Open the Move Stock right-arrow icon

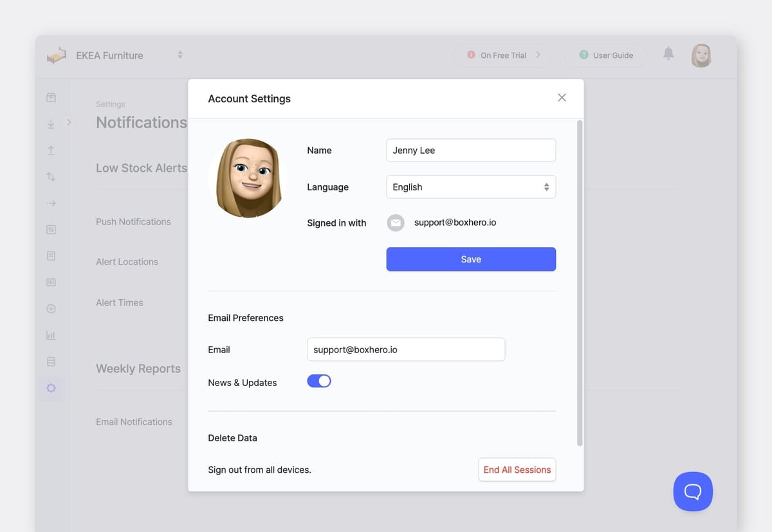tap(51, 203)
